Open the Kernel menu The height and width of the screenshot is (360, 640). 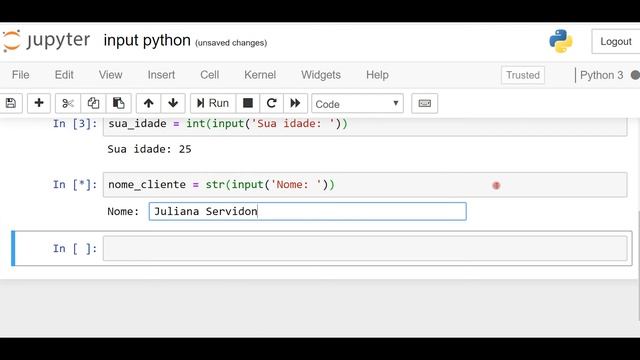[260, 75]
